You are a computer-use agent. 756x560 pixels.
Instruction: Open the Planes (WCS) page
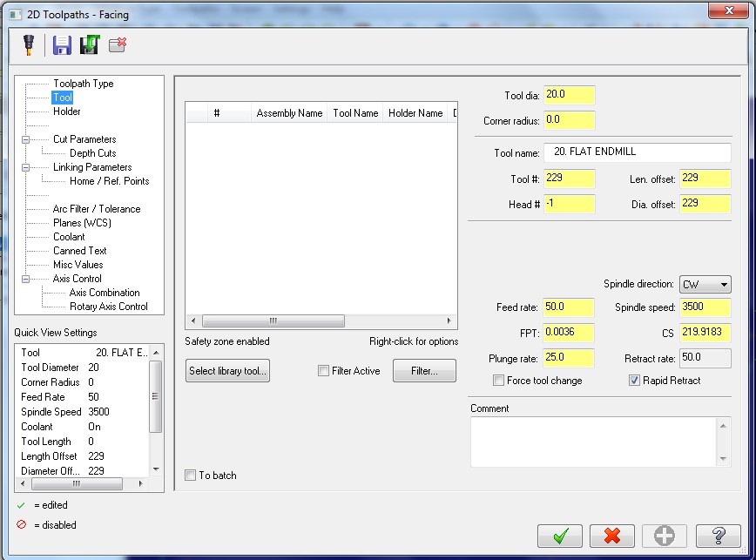point(82,223)
